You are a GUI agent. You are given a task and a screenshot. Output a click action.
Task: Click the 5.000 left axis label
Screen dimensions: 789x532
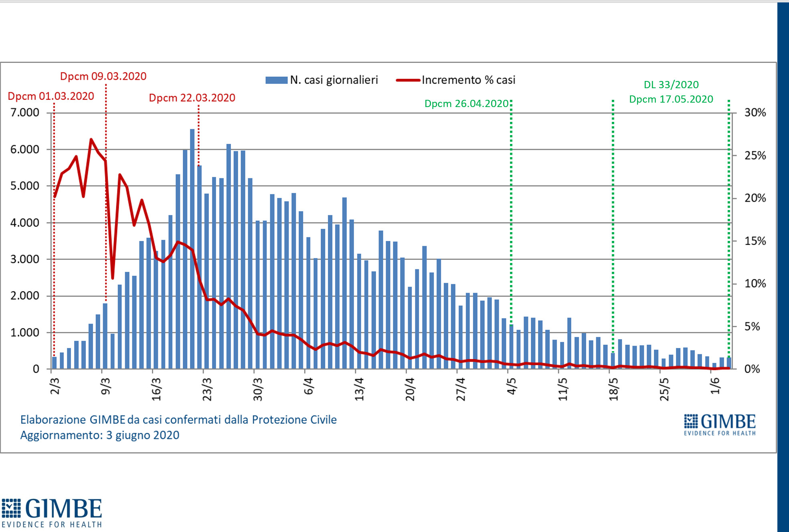click(x=25, y=186)
